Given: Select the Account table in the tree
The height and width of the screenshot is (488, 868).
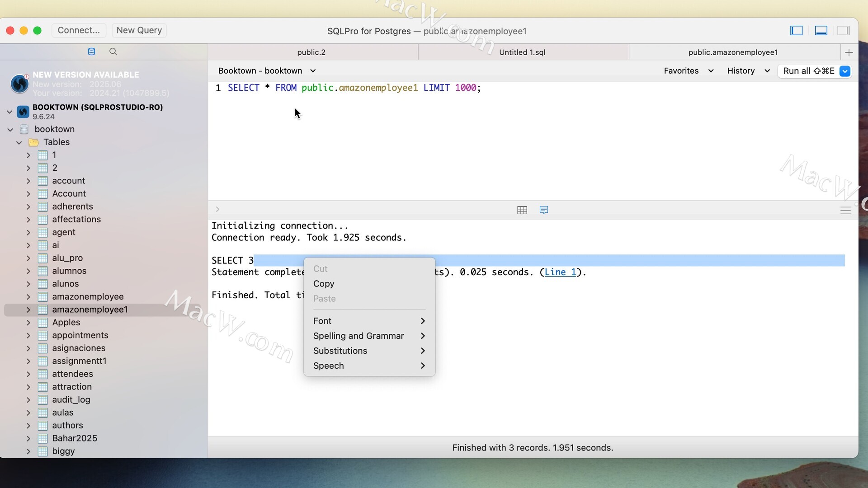Looking at the screenshot, I should point(69,194).
